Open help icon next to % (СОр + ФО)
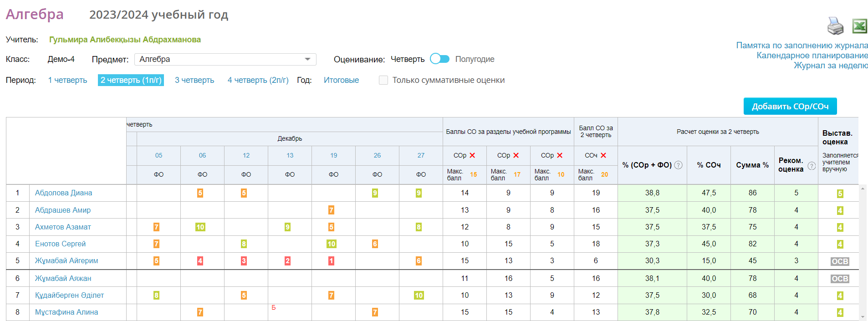Screen dimensions: 868x321 pyautogui.click(x=678, y=165)
